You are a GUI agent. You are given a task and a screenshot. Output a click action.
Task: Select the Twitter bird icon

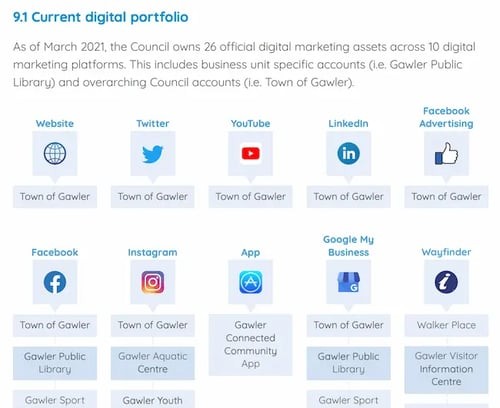click(153, 154)
